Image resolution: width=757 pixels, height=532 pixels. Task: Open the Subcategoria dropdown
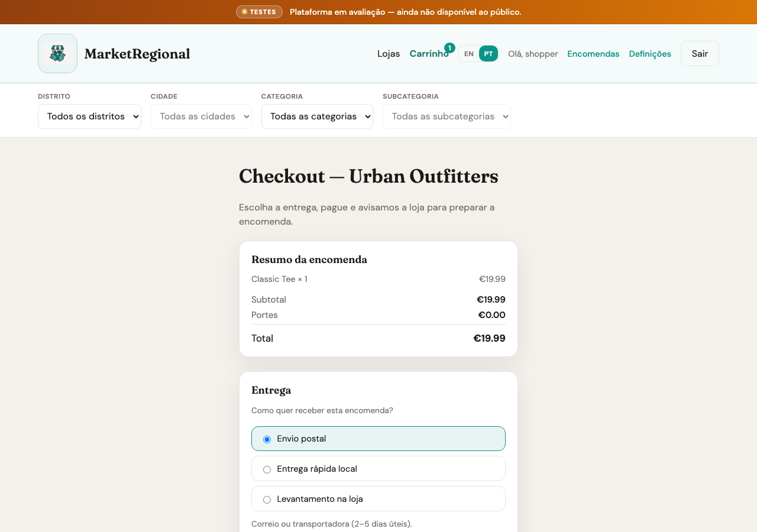(447, 116)
